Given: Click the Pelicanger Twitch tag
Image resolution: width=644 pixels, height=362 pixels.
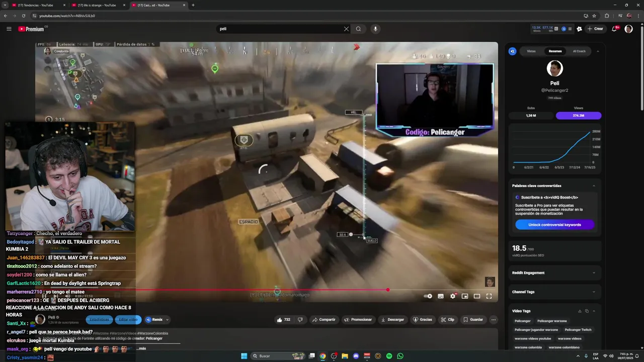Looking at the screenshot, I should coord(578,330).
